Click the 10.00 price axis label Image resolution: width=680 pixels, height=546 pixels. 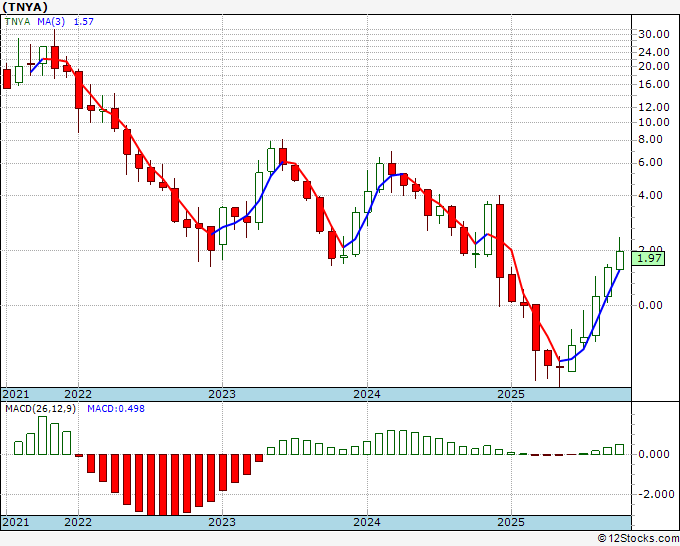(654, 122)
